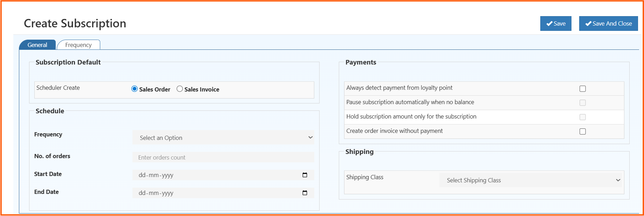The height and width of the screenshot is (216, 644).
Task: Click the 'Payments' section title
Action: [x=361, y=62]
